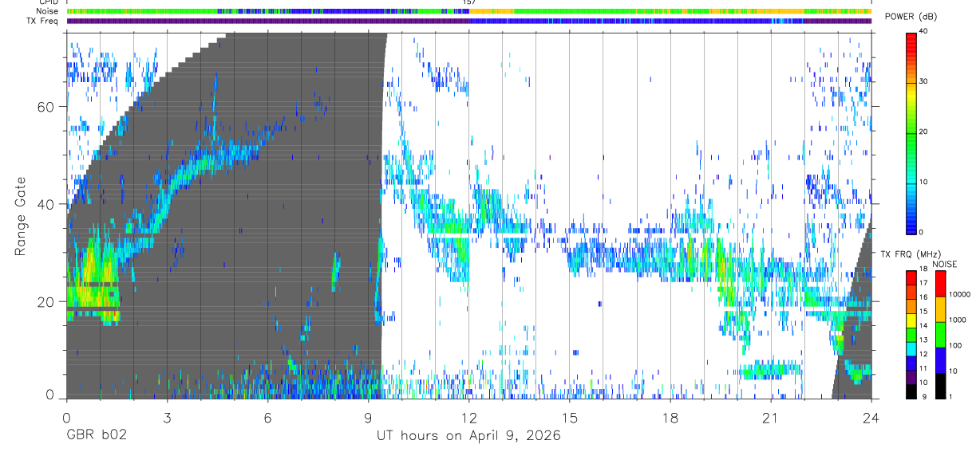Viewport: 980px width, 452px height.
Task: Click the 'Range Gate' y-axis title
Action: pos(21,216)
